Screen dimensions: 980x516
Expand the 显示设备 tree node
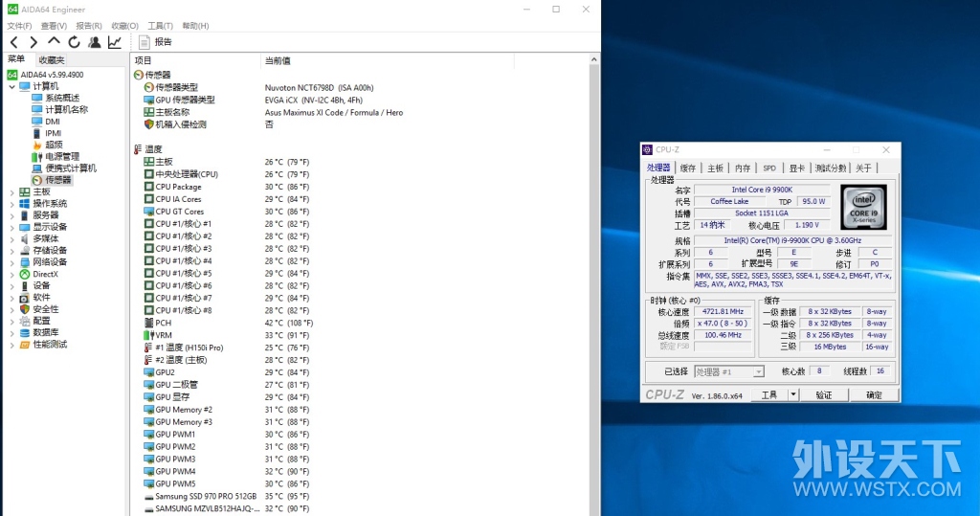click(11, 227)
